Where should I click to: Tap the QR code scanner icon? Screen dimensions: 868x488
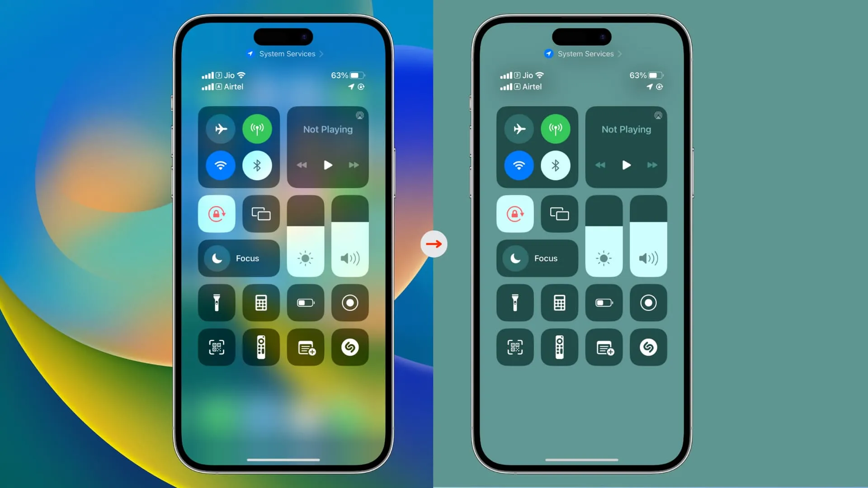tap(216, 347)
